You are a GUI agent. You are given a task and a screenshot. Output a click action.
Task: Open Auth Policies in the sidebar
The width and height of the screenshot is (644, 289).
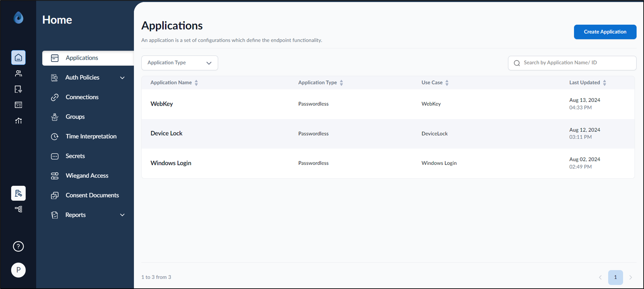coord(82,77)
